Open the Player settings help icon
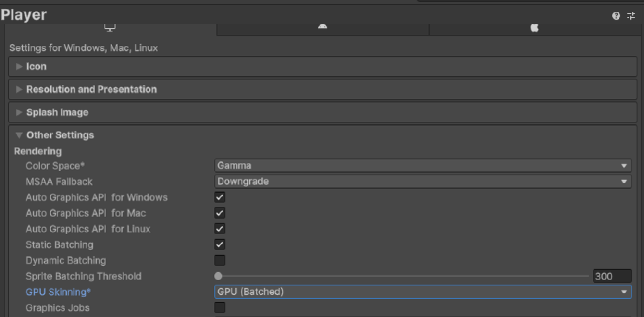Viewport: 644px width, 317px height. 616,16
